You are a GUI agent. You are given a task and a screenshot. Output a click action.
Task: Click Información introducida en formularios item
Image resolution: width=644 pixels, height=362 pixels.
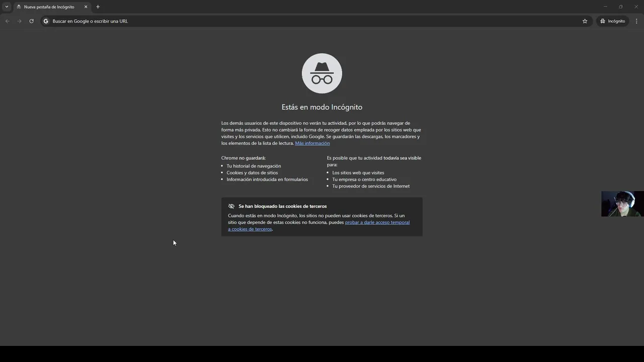[267, 179]
